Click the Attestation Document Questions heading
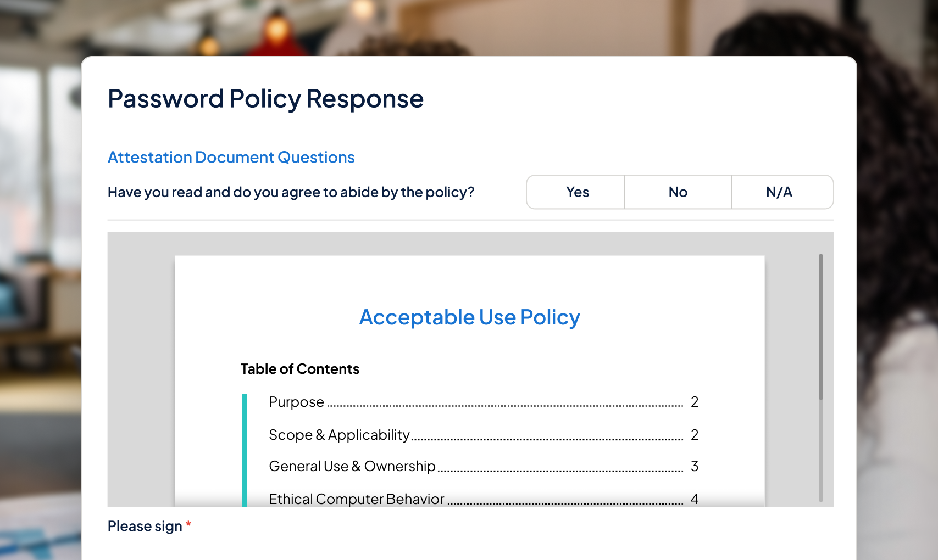This screenshot has height=560, width=938. (x=231, y=158)
